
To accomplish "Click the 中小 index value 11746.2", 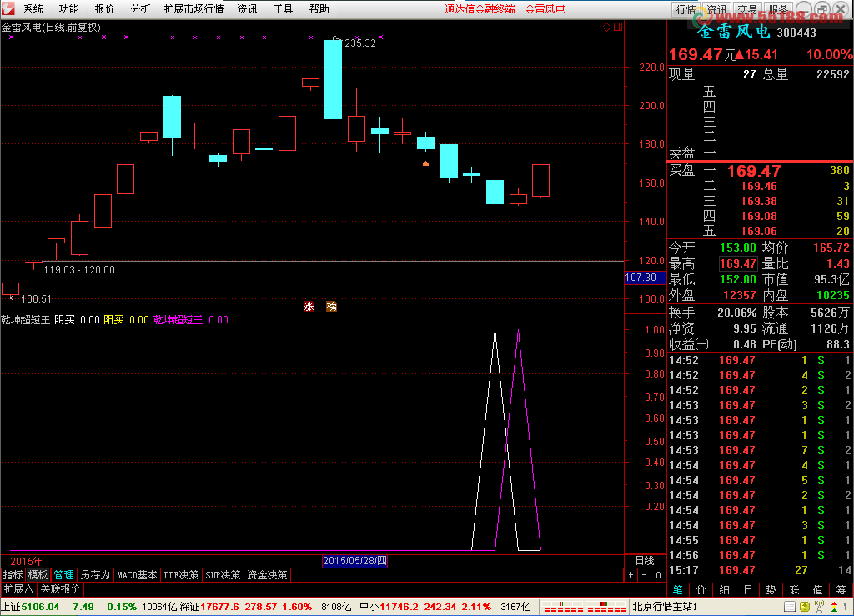I will pyautogui.click(x=399, y=607).
